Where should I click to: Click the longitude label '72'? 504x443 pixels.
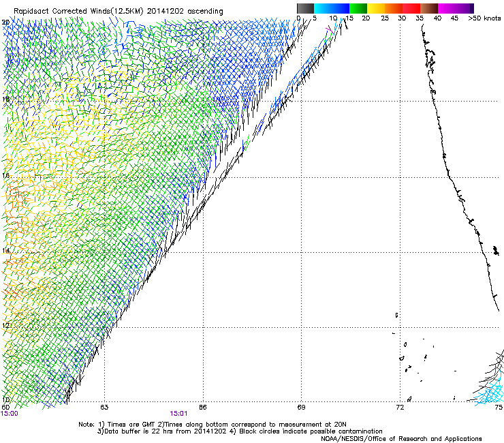400,408
